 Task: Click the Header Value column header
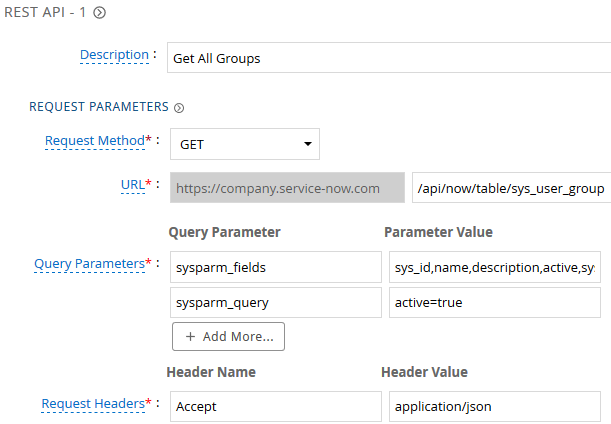point(424,372)
